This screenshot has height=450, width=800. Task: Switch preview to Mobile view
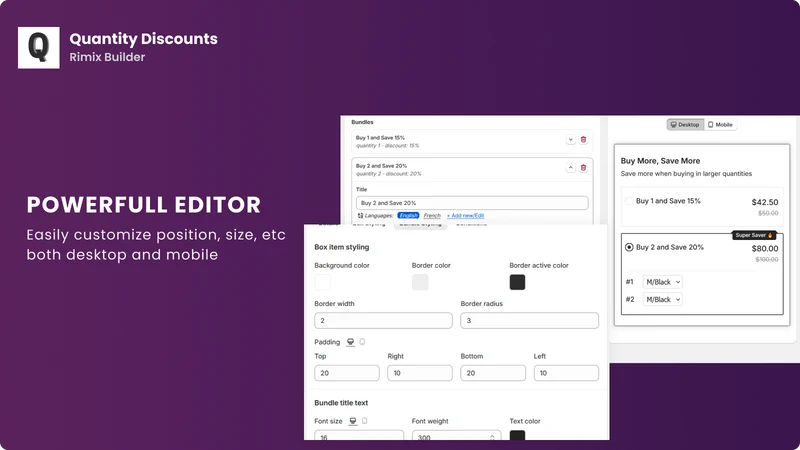point(720,124)
